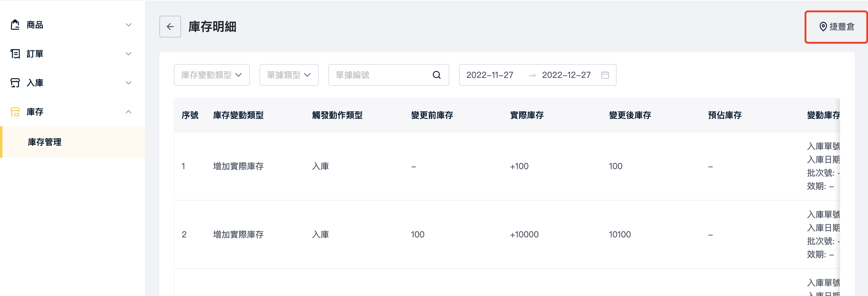Viewport: 868px width, 296px height.
Task: Click the 100 after-change stock in row 1
Action: pyautogui.click(x=615, y=166)
